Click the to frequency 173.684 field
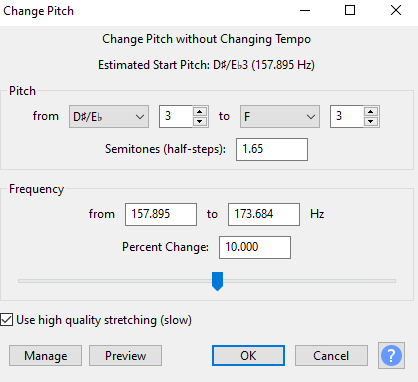 point(264,214)
